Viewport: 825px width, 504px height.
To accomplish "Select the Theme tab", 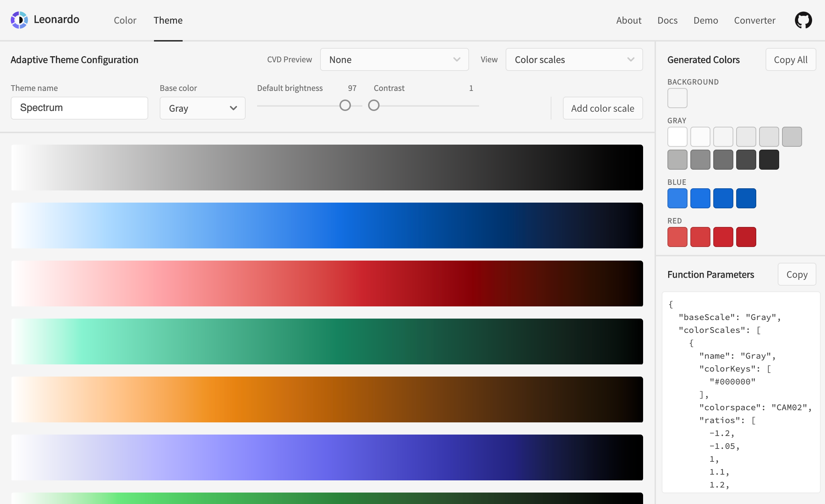I will 168,20.
